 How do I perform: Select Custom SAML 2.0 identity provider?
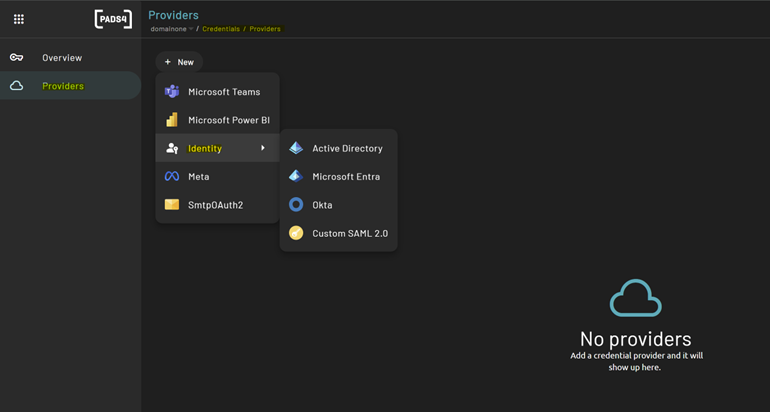pos(338,233)
